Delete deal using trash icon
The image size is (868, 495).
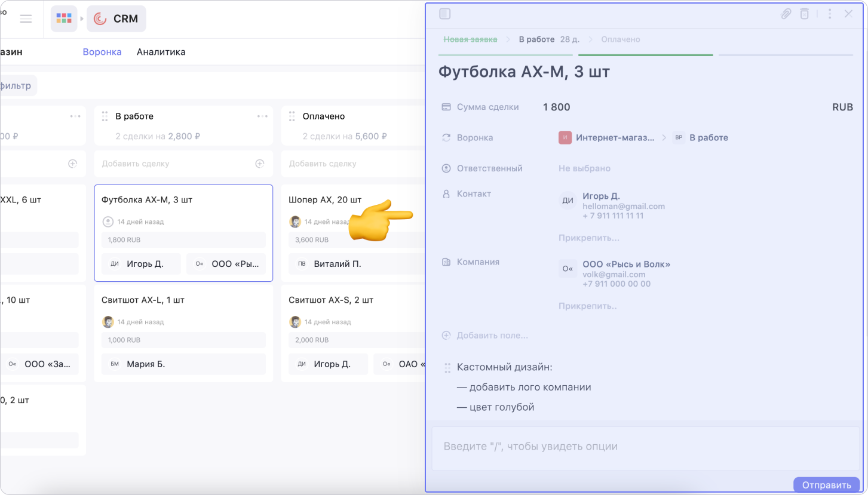(x=805, y=14)
